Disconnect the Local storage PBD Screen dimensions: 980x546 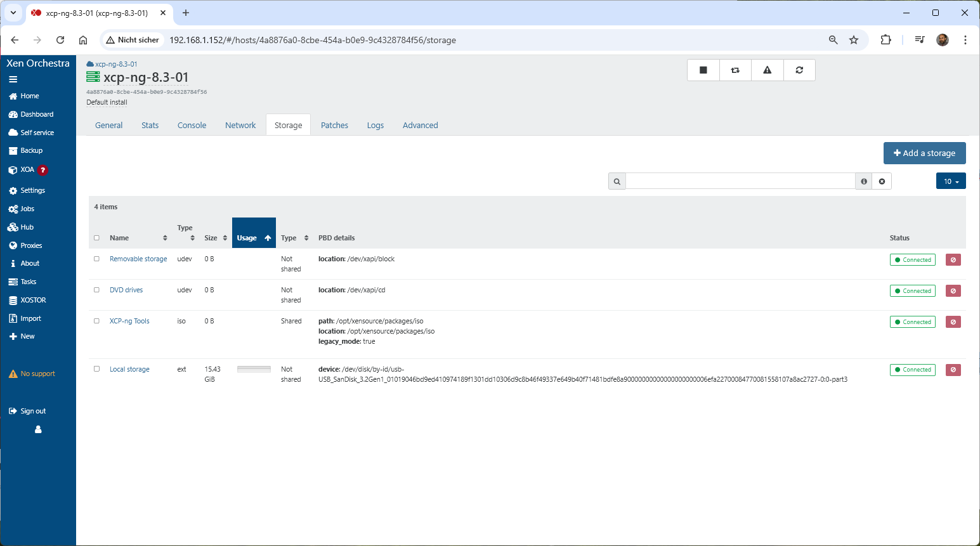coord(953,370)
